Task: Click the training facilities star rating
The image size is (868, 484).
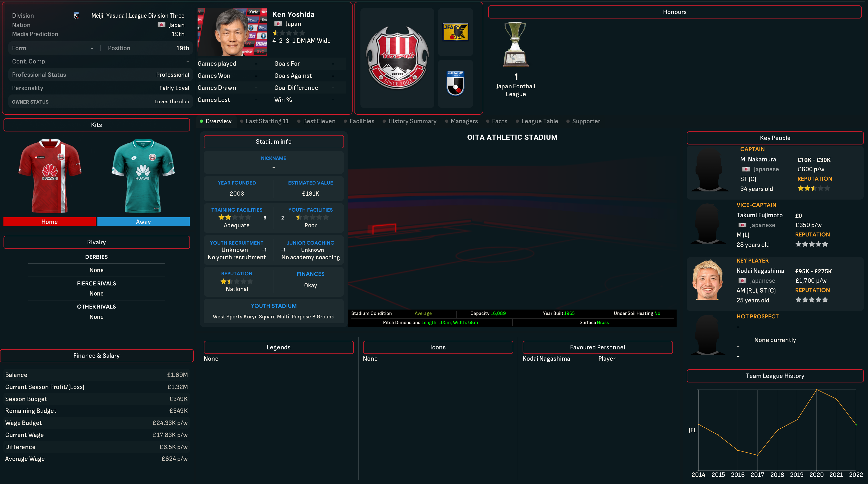Action: tap(234, 218)
